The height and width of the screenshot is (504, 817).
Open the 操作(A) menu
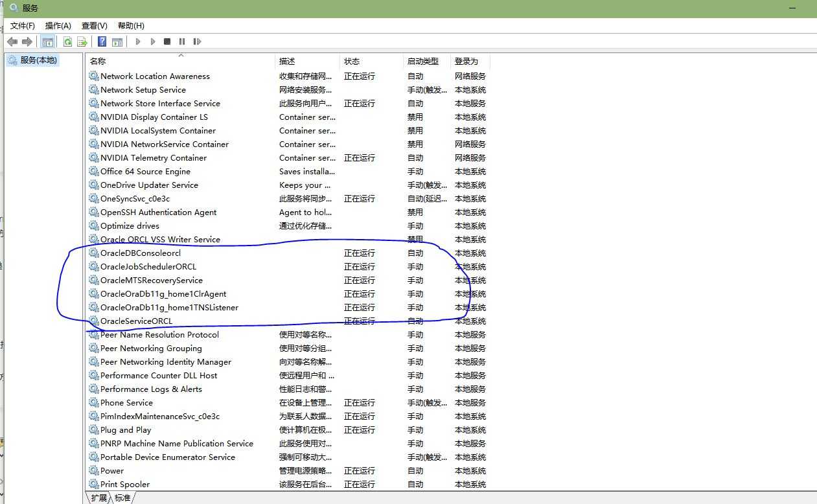tap(58, 25)
